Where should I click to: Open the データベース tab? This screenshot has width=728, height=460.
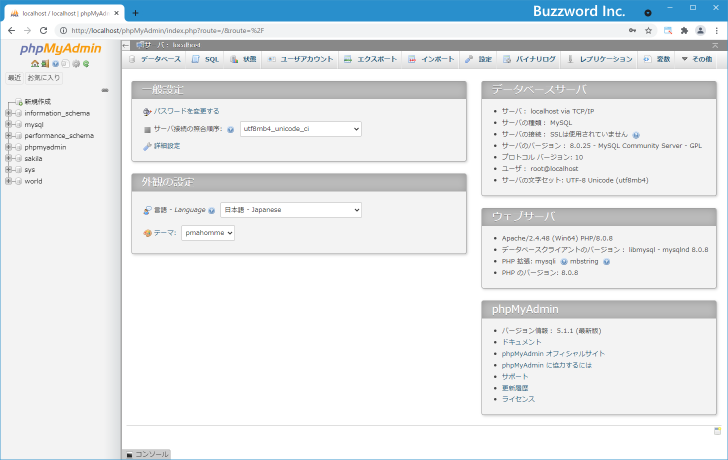click(155, 59)
